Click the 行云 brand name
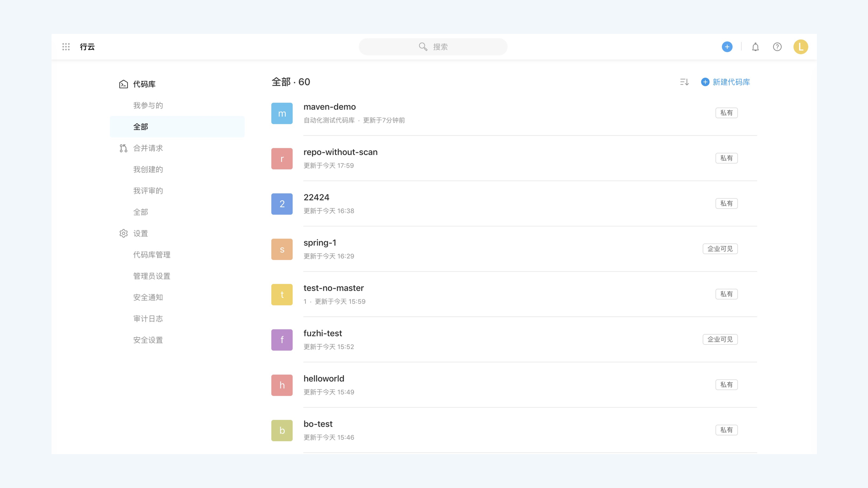 pos(87,47)
